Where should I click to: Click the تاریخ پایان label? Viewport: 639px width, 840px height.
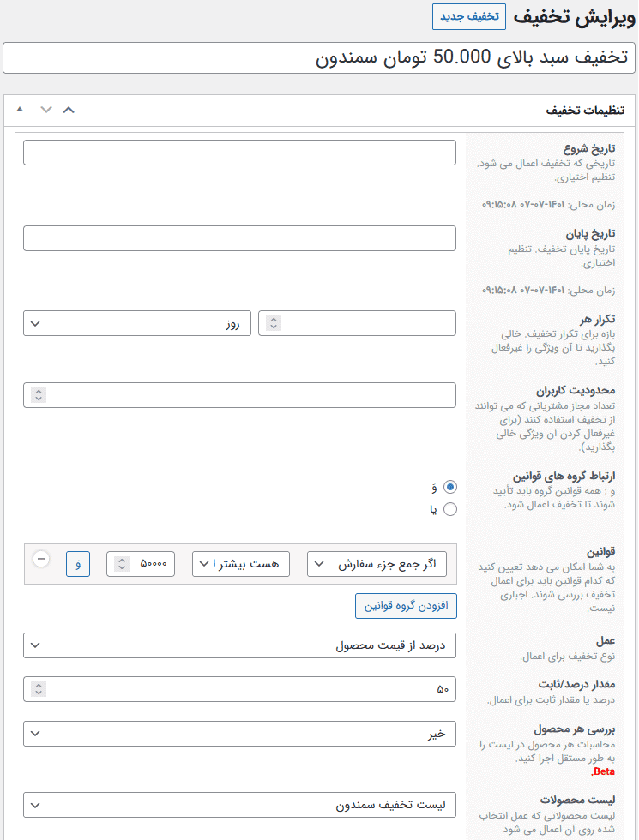pyautogui.click(x=590, y=234)
